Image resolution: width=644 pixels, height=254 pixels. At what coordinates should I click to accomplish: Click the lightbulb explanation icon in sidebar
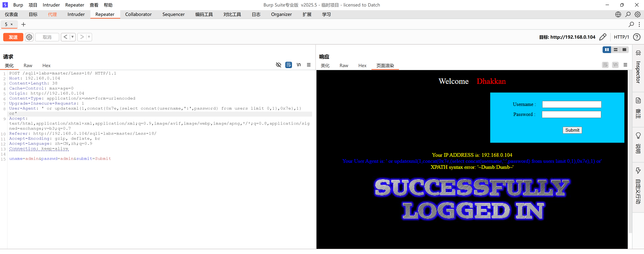pyautogui.click(x=638, y=136)
